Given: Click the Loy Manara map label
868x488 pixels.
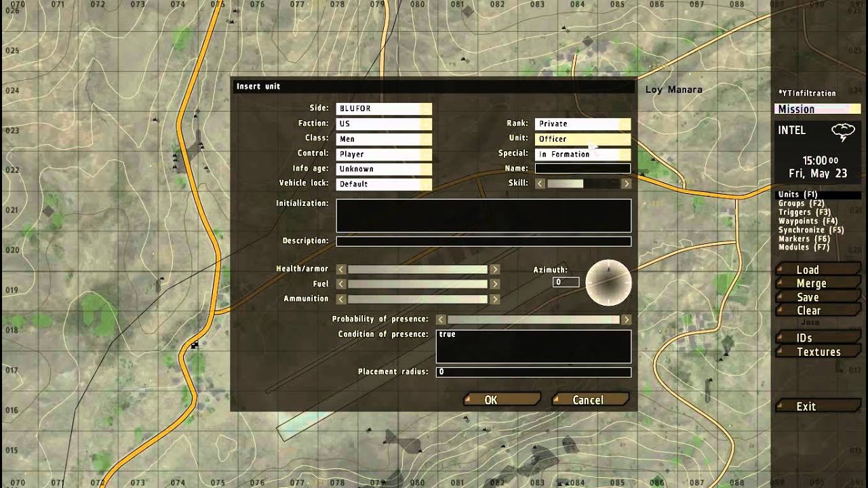Looking at the screenshot, I should coord(673,89).
